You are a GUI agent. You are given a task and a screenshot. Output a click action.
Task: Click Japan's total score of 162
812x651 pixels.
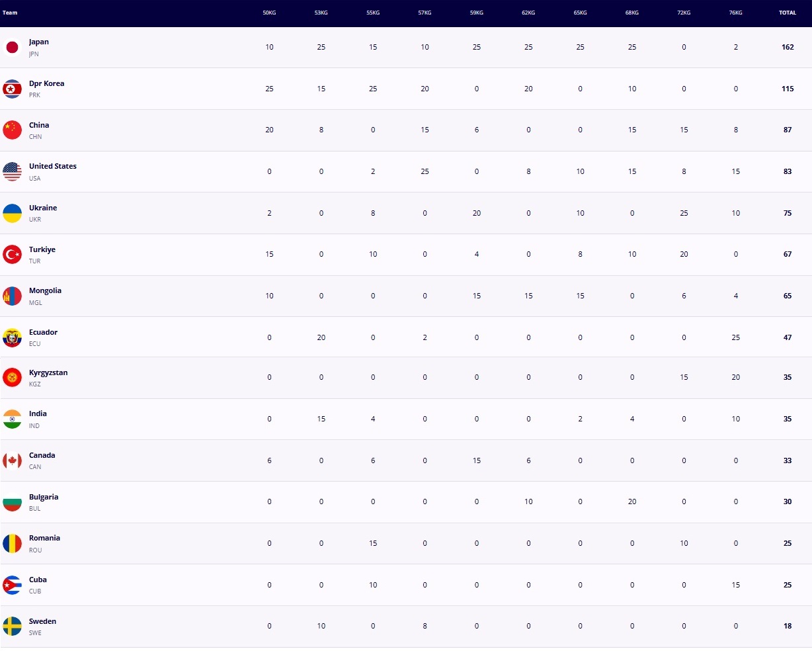[x=788, y=47]
